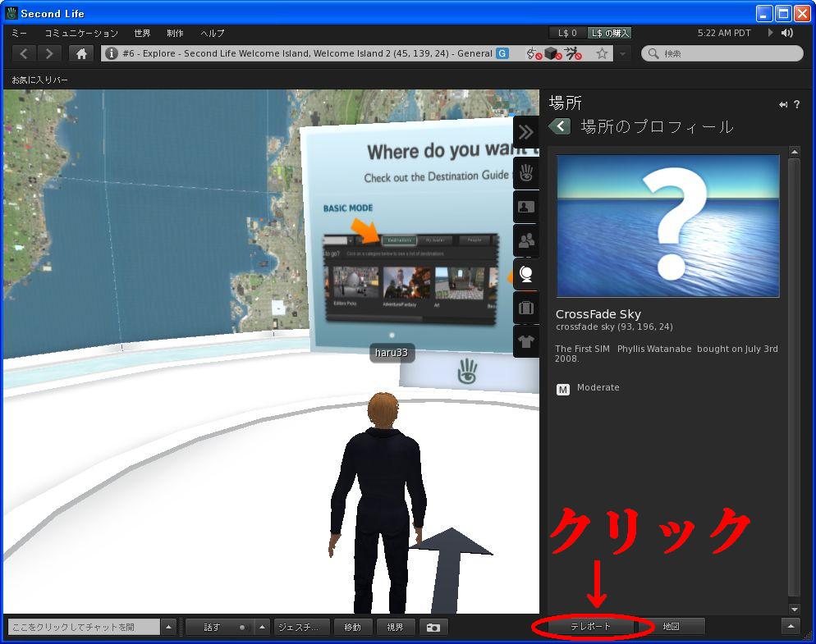Click the haru33 avatar name tag
This screenshot has height=644, width=816.
(x=392, y=353)
